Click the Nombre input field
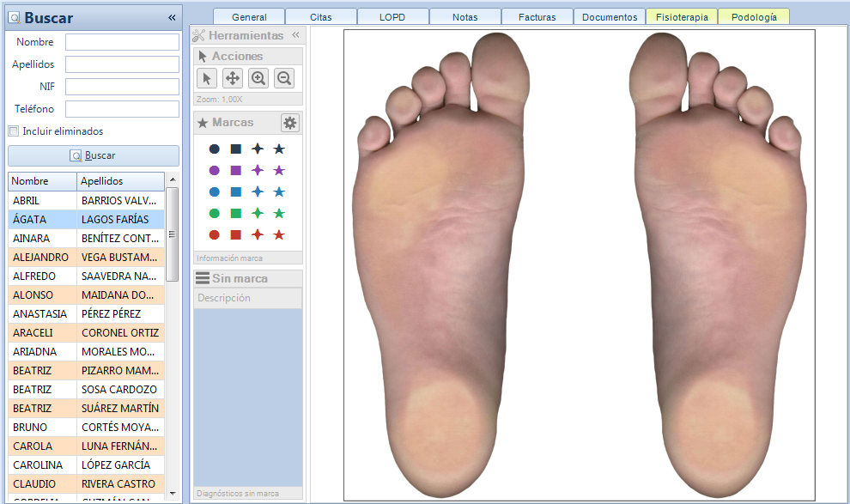850x504 pixels. 122,42
